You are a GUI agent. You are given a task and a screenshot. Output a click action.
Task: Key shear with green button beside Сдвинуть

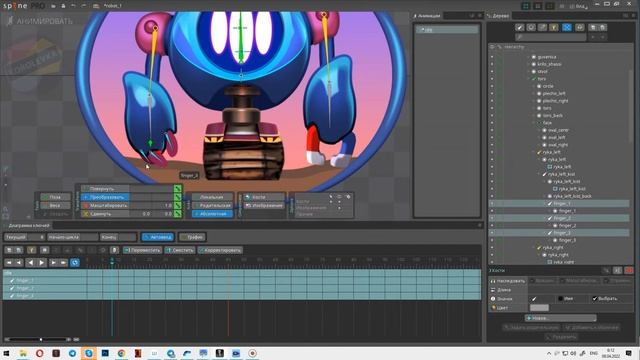coord(178,213)
